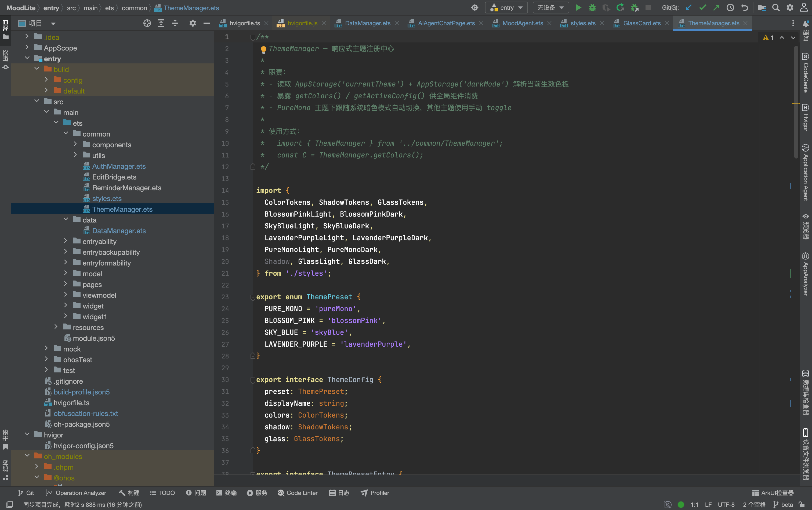
Task: Show Git history clock icon
Action: [x=730, y=8]
